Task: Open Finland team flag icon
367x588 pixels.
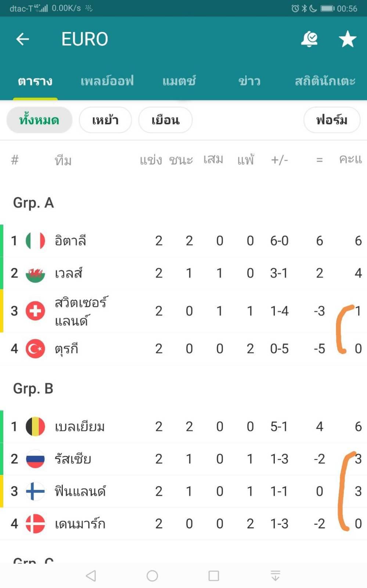Action: [35, 491]
